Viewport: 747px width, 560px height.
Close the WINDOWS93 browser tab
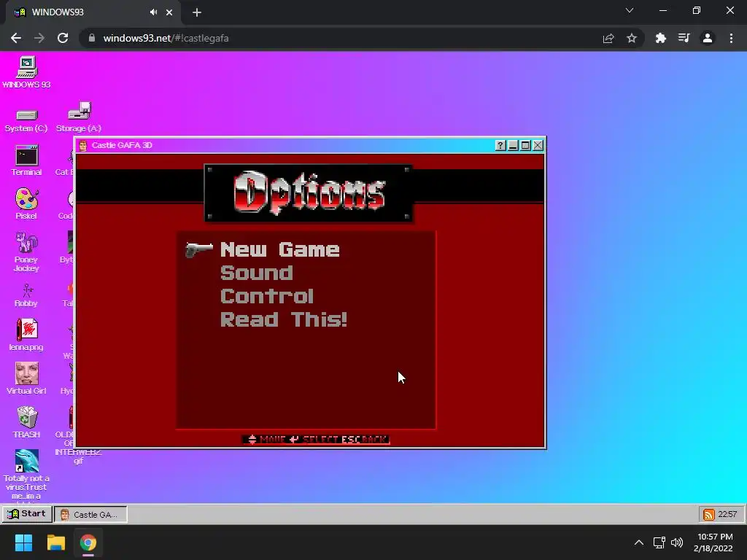click(x=169, y=12)
